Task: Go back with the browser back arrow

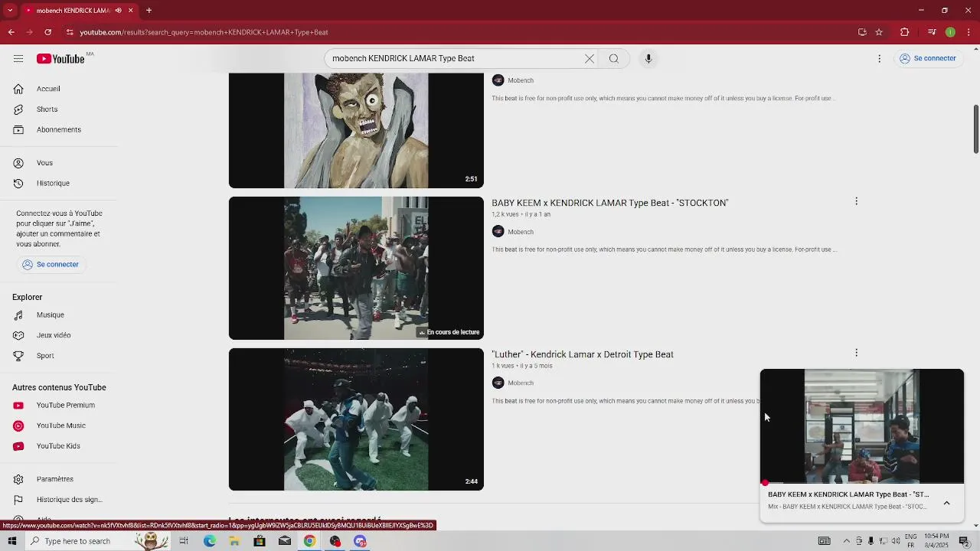Action: point(11,32)
